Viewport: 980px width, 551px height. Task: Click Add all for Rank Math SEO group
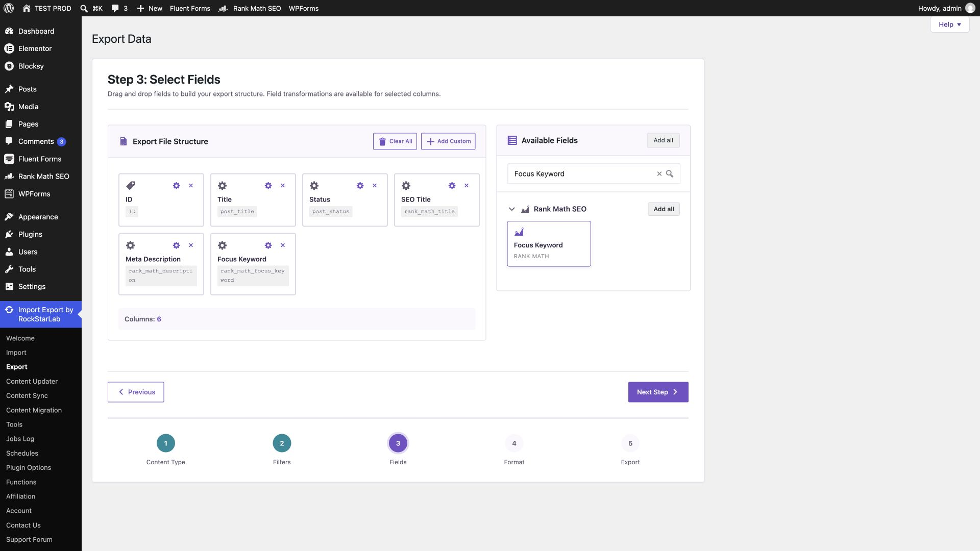[664, 209]
